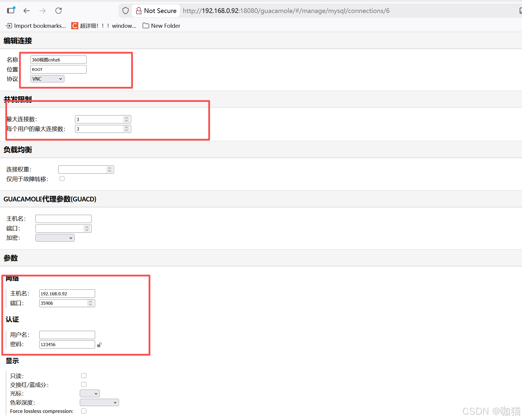Adjust the GUACD 端口 stepper arrows
This screenshot has height=420, width=522.
click(x=87, y=229)
